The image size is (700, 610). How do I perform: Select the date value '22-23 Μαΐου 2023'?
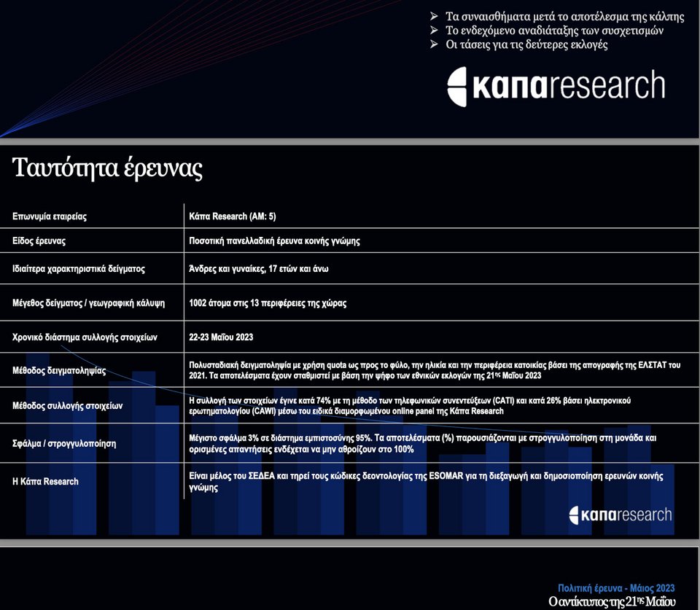[221, 337]
